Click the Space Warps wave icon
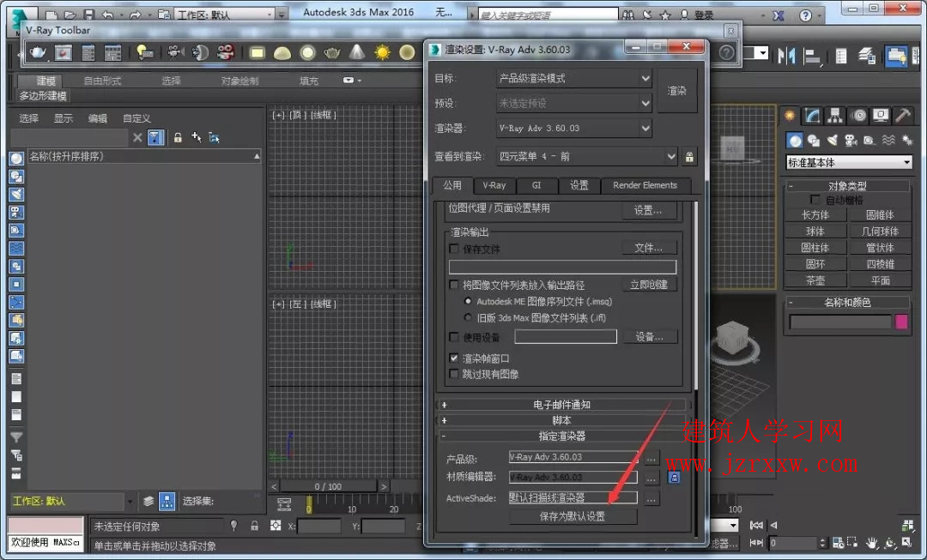 pyautogui.click(x=888, y=140)
